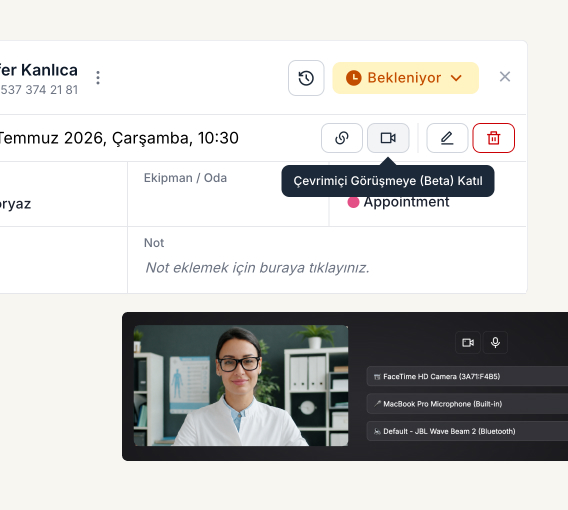
Task: Open the JBL Wave Beam 2 speaker selector
Action: 467,431
